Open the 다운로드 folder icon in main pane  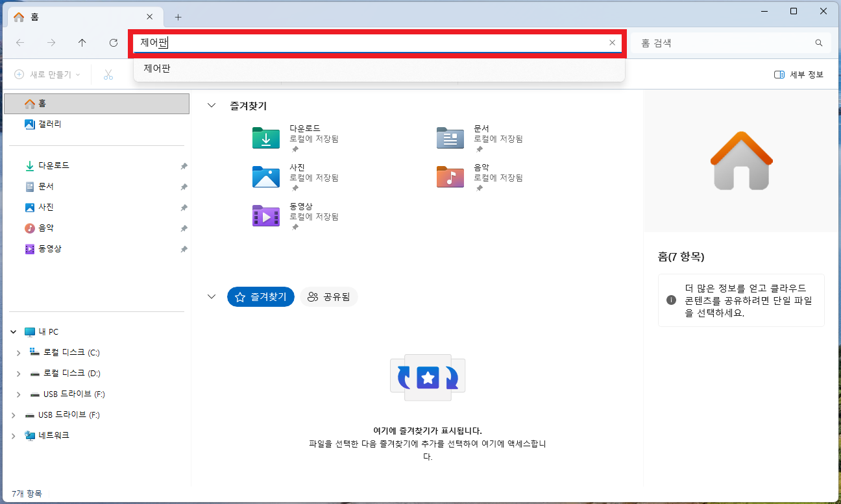coord(266,138)
